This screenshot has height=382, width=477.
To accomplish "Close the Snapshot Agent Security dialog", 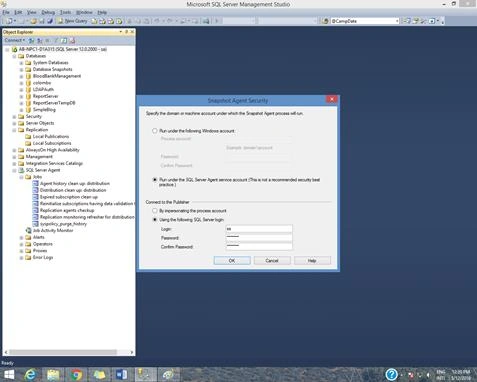I will tap(332, 99).
